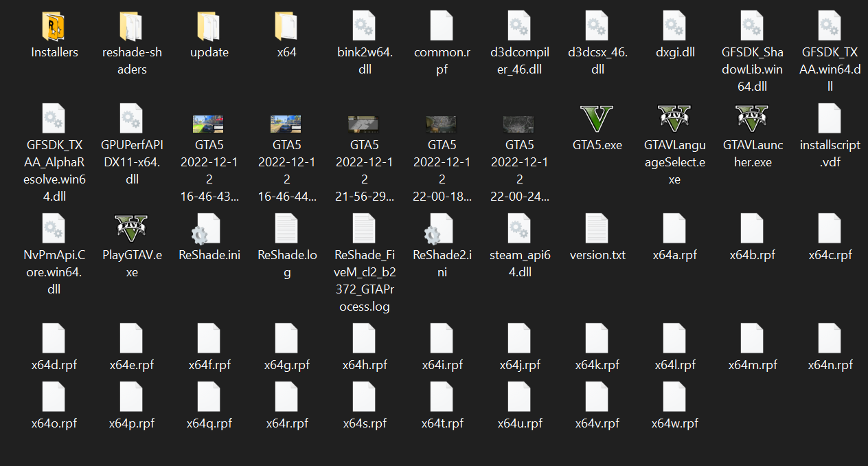Select the GTA5.exe application icon
868x466 pixels.
(597, 120)
